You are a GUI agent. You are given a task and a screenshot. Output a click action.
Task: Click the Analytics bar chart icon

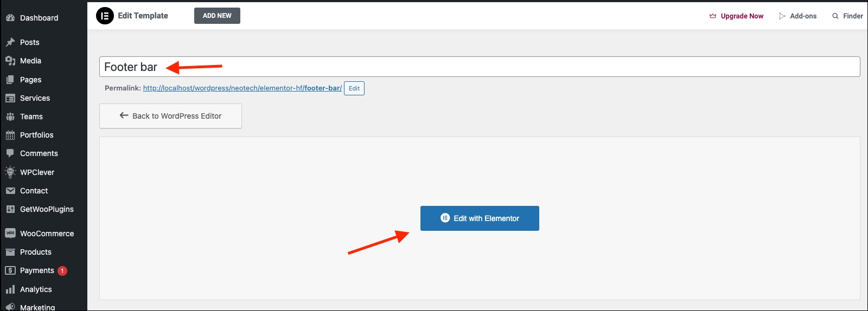(x=10, y=289)
